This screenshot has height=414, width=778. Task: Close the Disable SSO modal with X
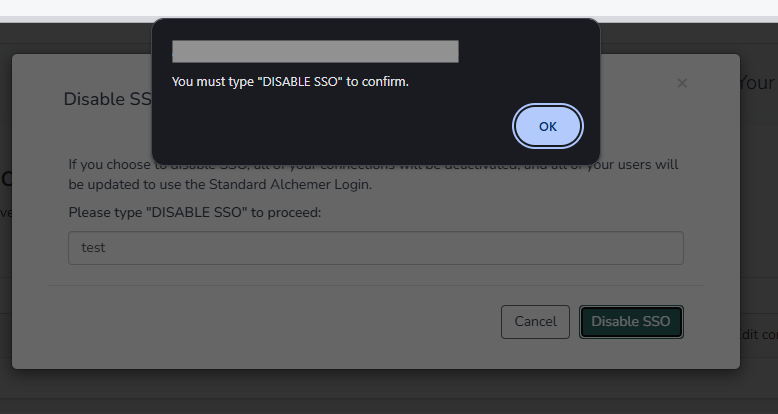tap(682, 83)
